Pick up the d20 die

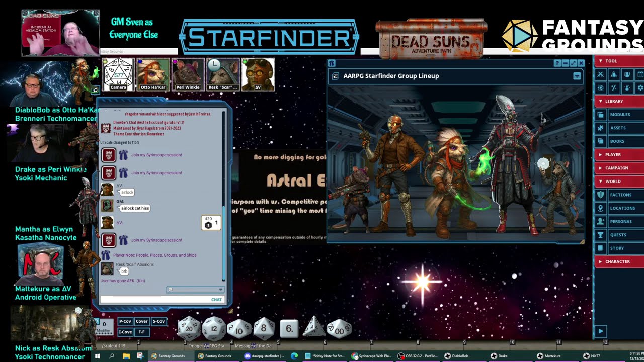tap(189, 328)
